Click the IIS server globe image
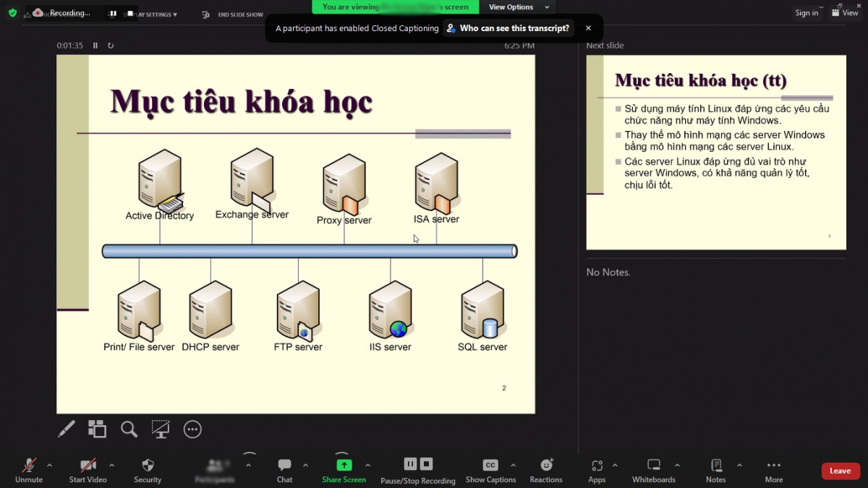This screenshot has height=488, width=868. click(x=391, y=311)
